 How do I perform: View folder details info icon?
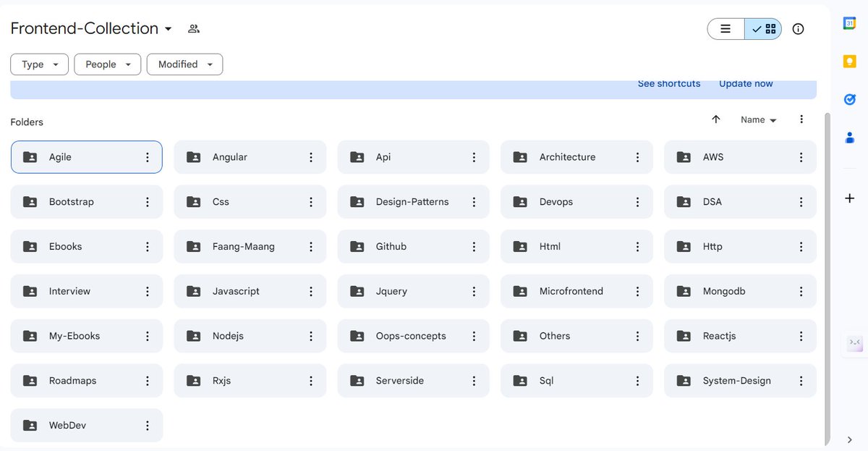point(798,29)
